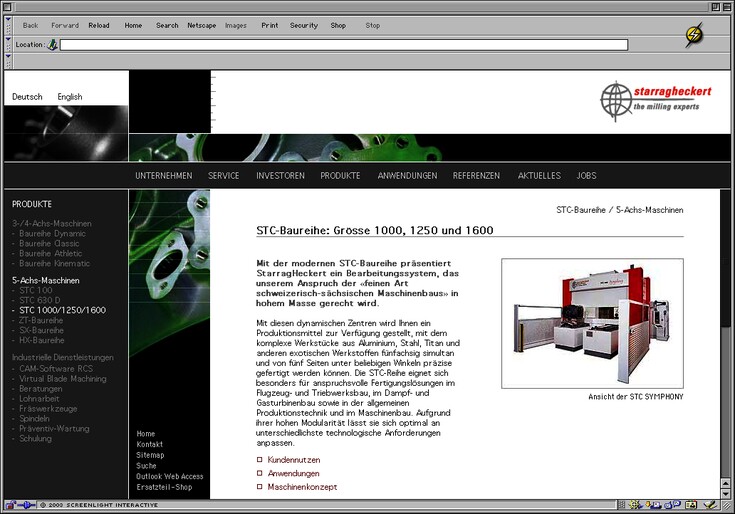This screenshot has height=514, width=735.
Task: Click the scrollbar down arrow at bottom right
Action: (726, 493)
